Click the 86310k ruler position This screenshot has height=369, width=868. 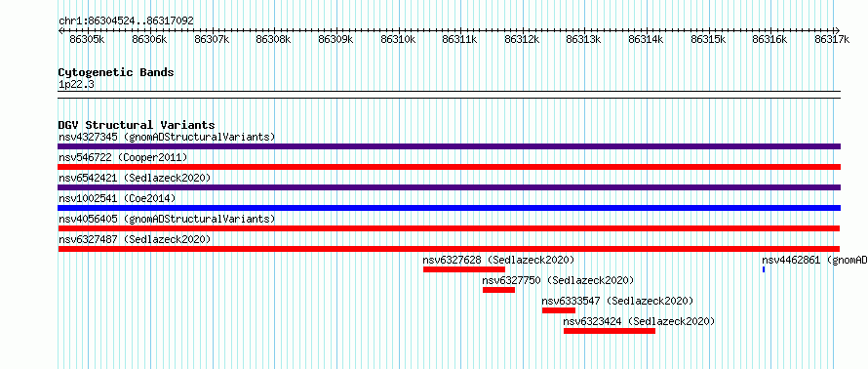tap(398, 39)
